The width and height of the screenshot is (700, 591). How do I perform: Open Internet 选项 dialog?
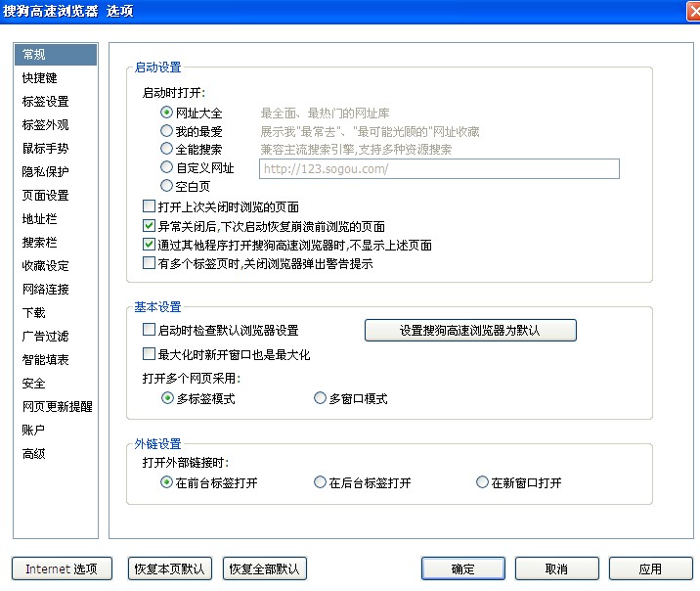(62, 568)
